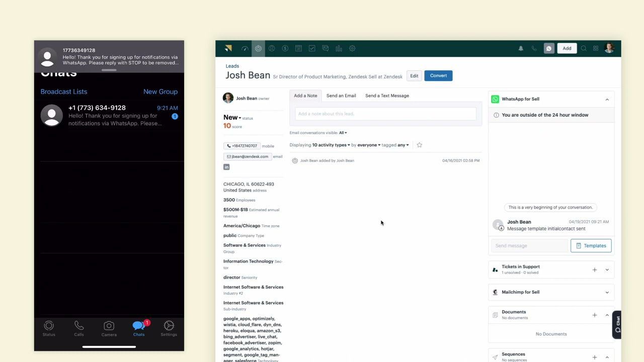Screen dimensions: 644x362
Task: Expand the Mailchimp for Sell panel
Action: point(607,292)
